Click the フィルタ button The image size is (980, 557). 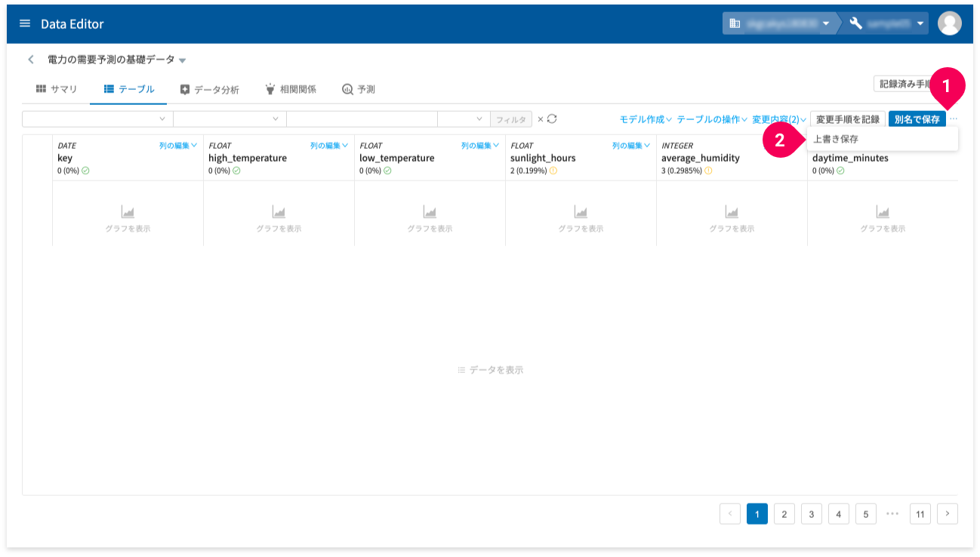511,119
